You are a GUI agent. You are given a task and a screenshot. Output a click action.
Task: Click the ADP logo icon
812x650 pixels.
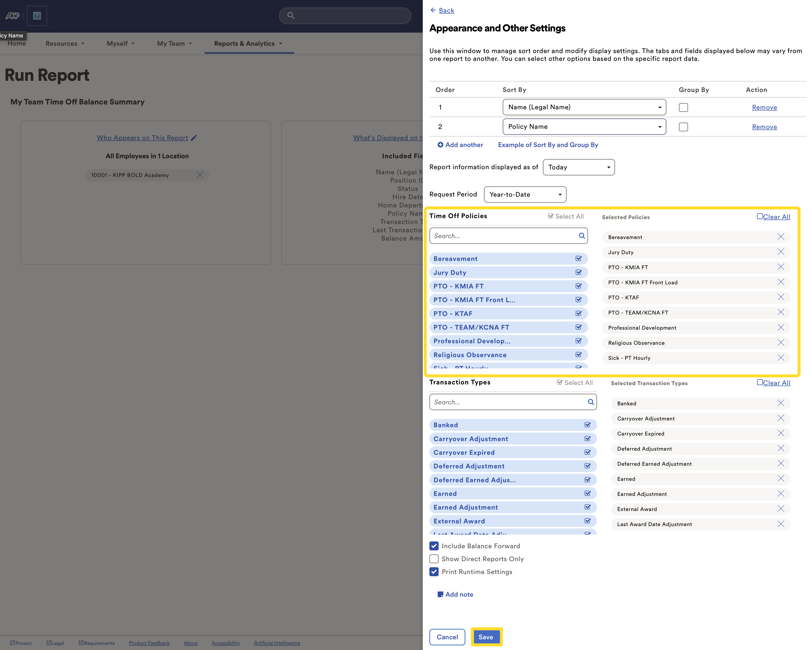click(12, 16)
